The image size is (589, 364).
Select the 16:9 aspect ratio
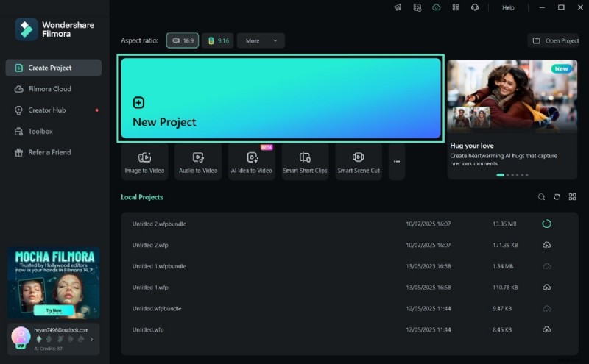point(183,40)
